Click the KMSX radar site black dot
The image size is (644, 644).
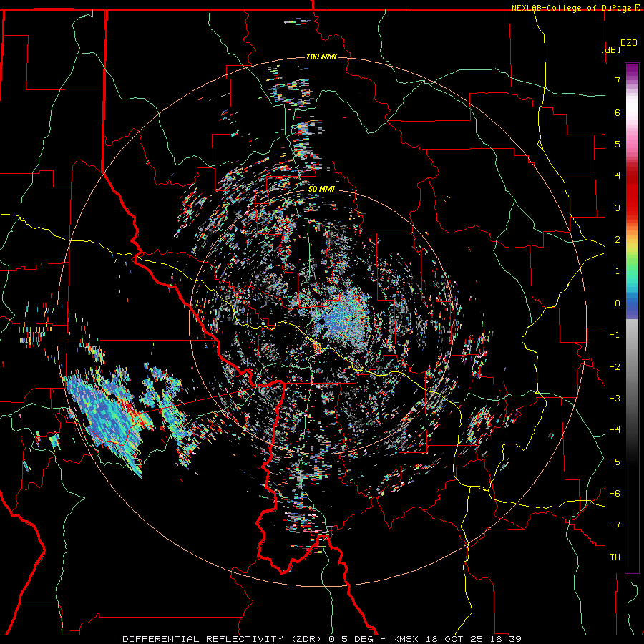[x=322, y=321]
